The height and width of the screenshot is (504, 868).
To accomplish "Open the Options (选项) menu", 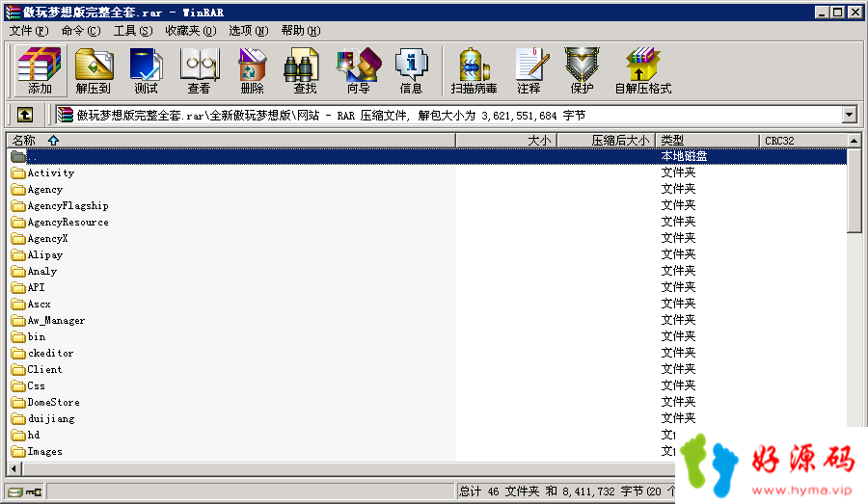I will (248, 31).
